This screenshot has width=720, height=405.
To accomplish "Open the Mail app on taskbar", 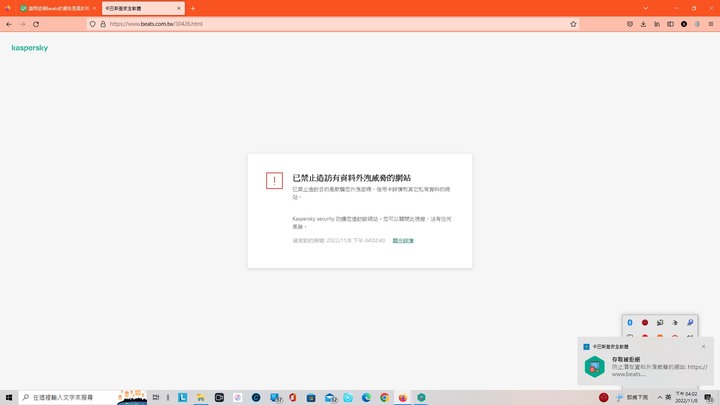I will (x=330, y=398).
